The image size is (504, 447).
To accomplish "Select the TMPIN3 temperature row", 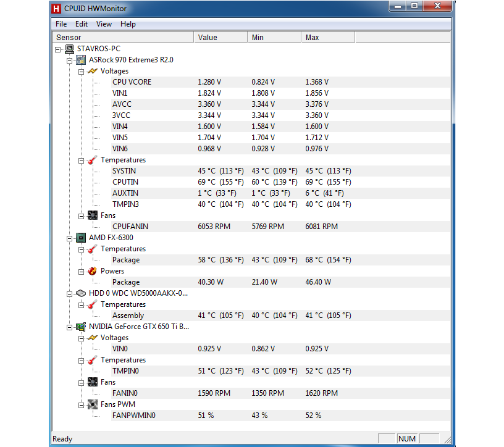I will (x=280, y=204).
